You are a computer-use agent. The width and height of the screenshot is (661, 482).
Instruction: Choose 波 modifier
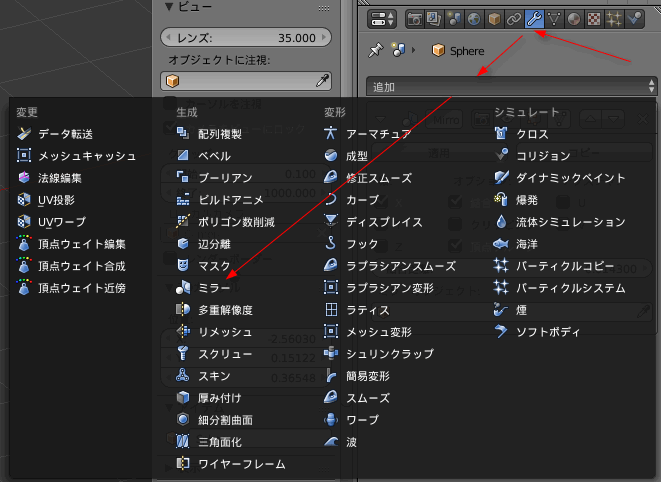pyautogui.click(x=341, y=442)
